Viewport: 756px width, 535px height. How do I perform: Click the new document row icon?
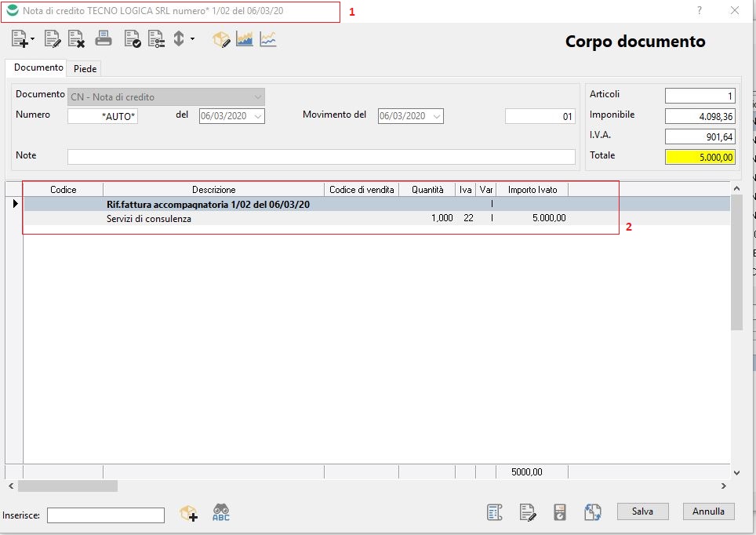point(20,38)
